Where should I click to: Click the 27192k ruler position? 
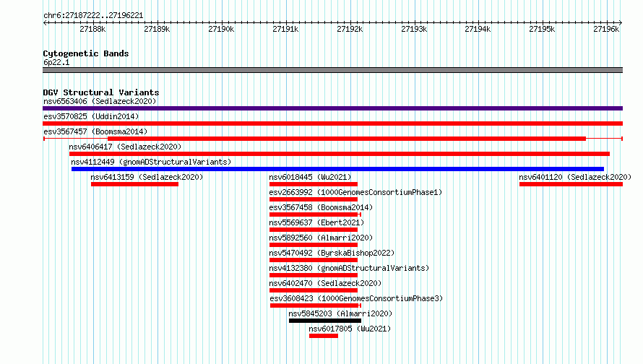point(350,29)
